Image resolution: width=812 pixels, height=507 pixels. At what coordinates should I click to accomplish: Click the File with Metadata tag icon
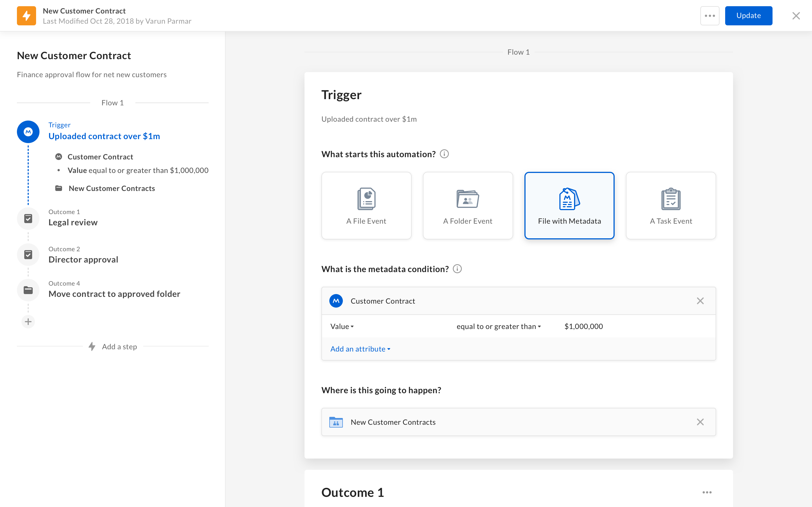click(x=569, y=199)
